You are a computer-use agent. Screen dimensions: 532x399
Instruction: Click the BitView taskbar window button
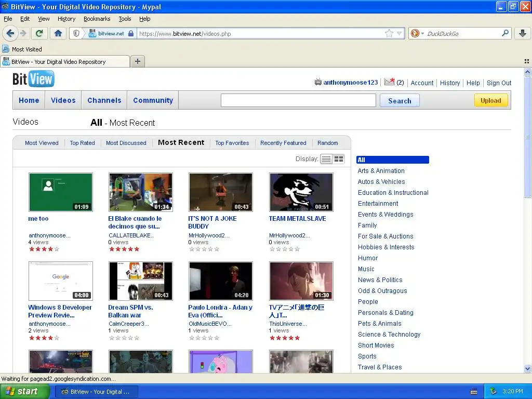(96, 392)
